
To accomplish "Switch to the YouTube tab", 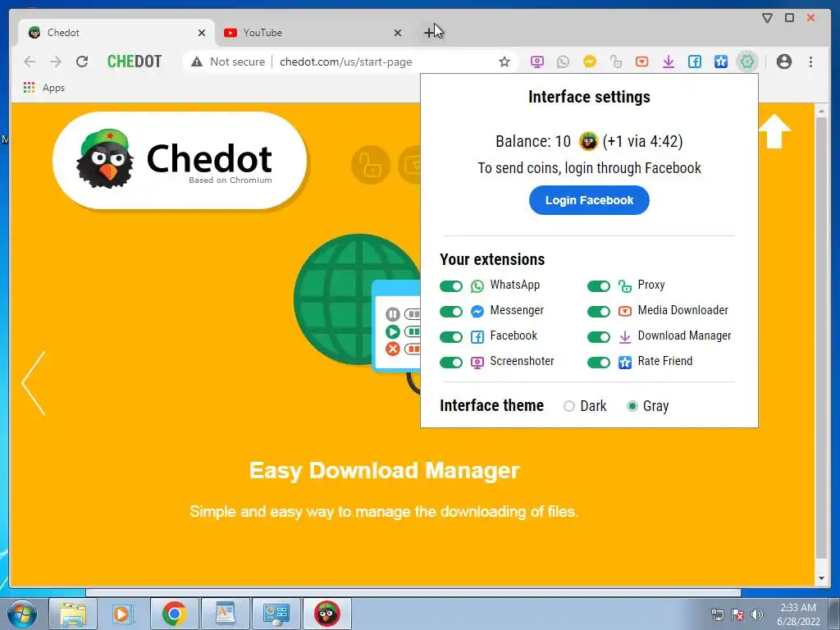I will coord(313,33).
